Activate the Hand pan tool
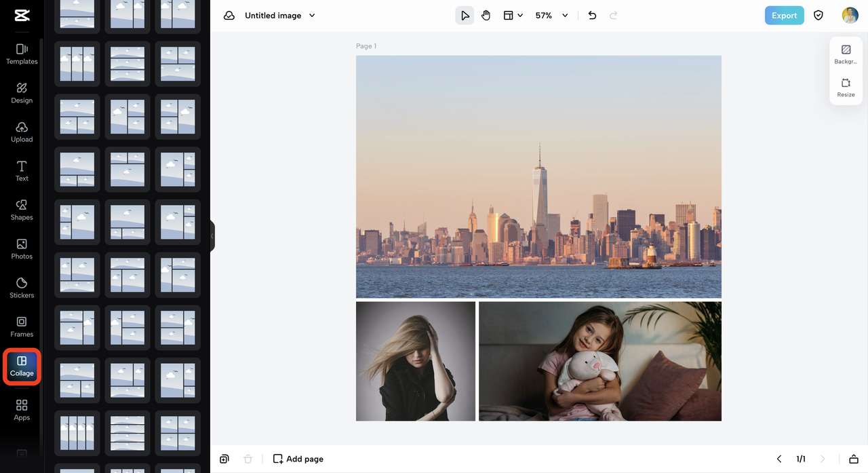This screenshot has height=473, width=868. coord(486,16)
